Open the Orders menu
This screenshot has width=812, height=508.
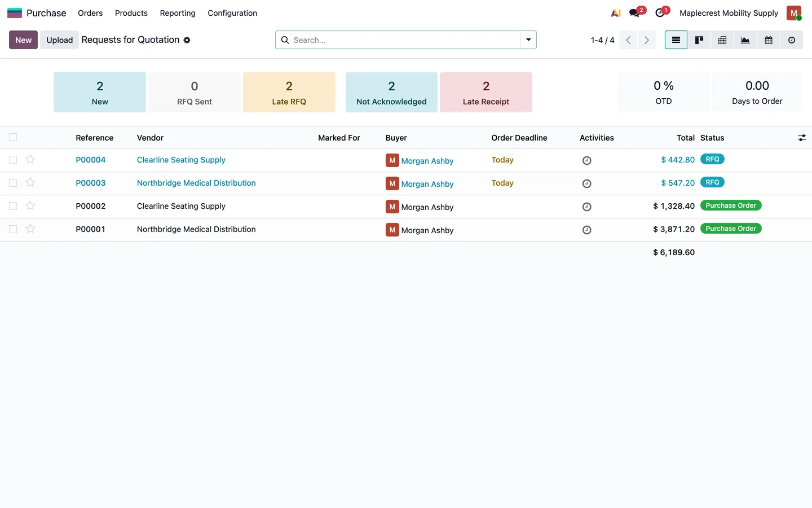pyautogui.click(x=90, y=13)
